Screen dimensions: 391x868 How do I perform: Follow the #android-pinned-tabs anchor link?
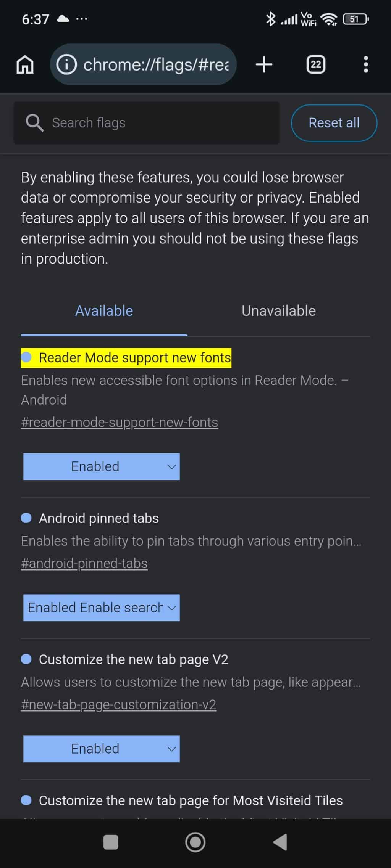(x=84, y=563)
